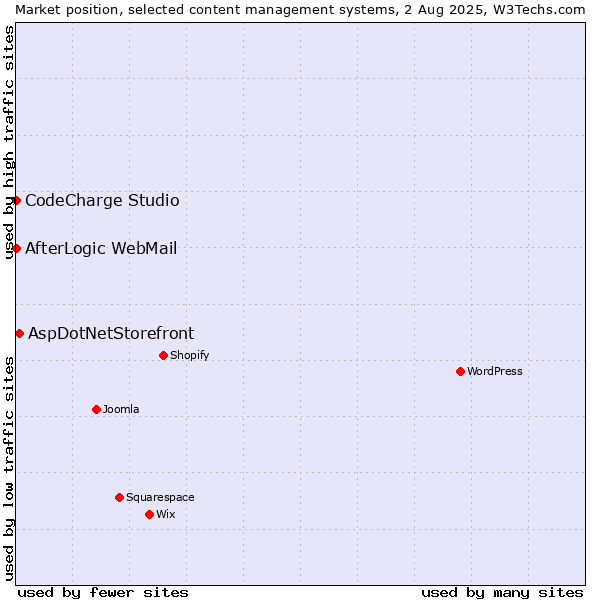Select the Shopify data point marker
The image size is (600, 600).
163,355
